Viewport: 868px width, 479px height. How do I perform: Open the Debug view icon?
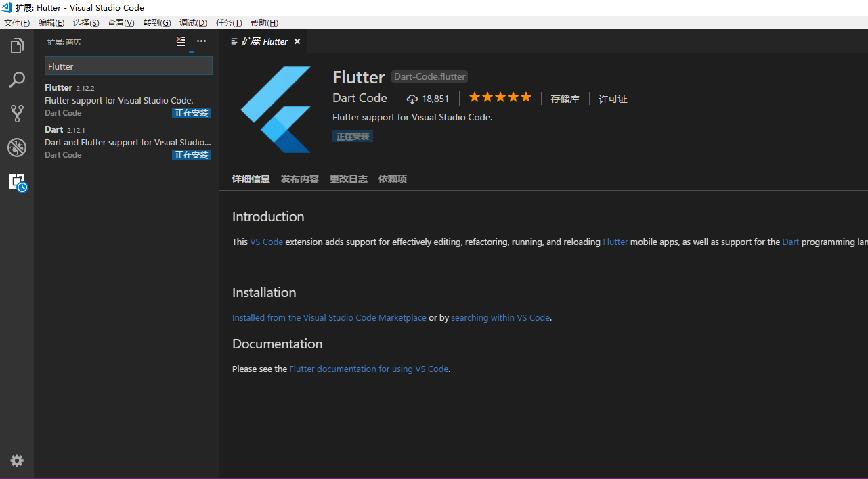[x=17, y=147]
